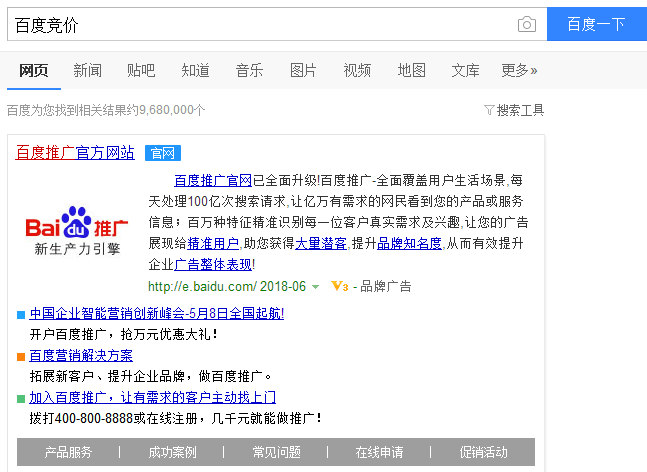Click the phone number 400-800-8888 text
Image resolution: width=647 pixels, height=472 pixels.
pyautogui.click(x=94, y=418)
